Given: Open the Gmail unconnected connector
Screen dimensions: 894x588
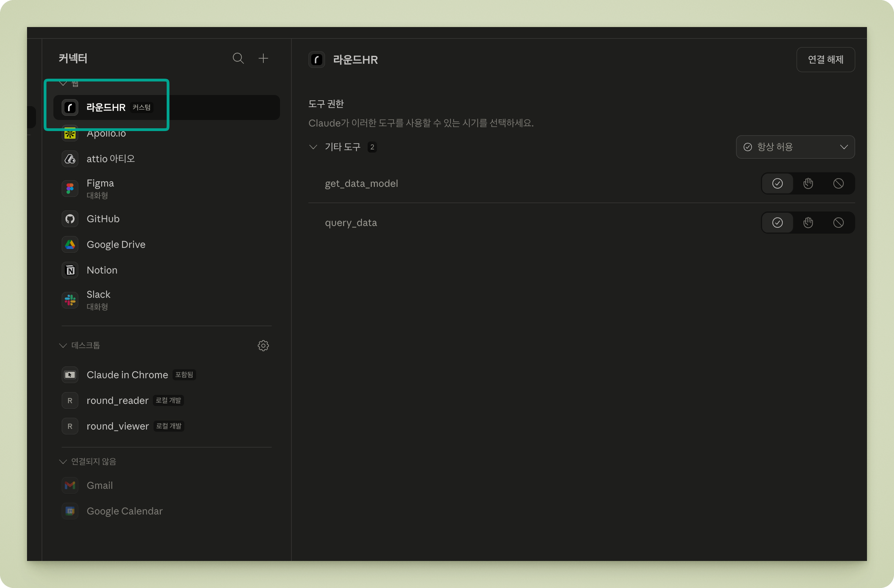Looking at the screenshot, I should [x=99, y=485].
